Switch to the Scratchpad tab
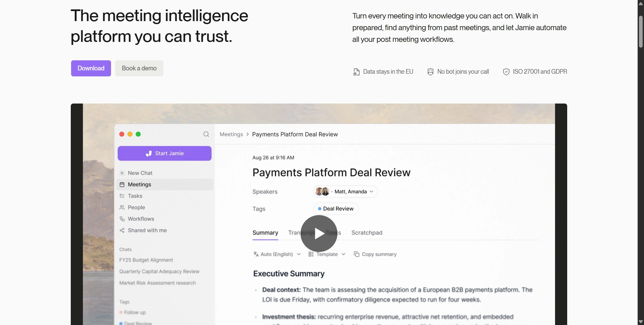 367,233
